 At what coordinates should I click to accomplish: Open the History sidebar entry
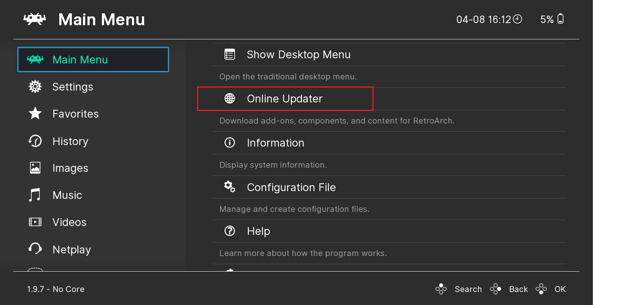pos(93,141)
